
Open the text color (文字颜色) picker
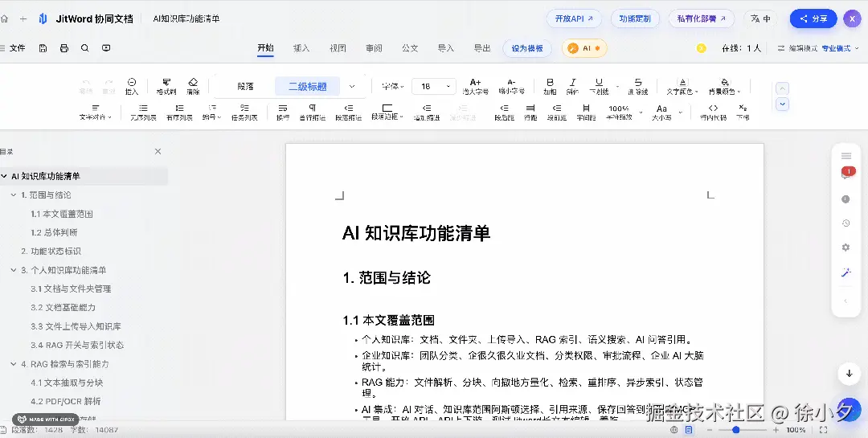682,86
